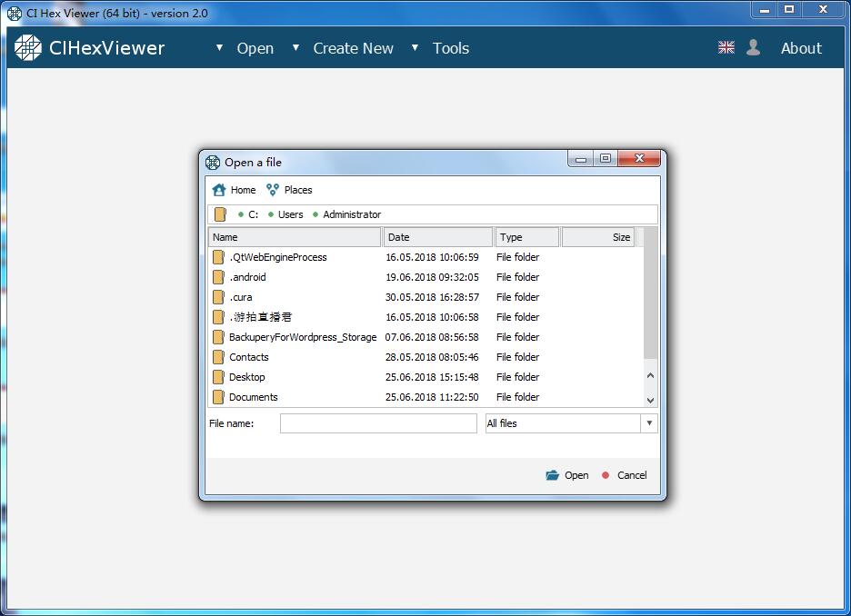Click the date 19.06.2018 09:32:05
Screen dimensions: 851x616
click(432, 277)
